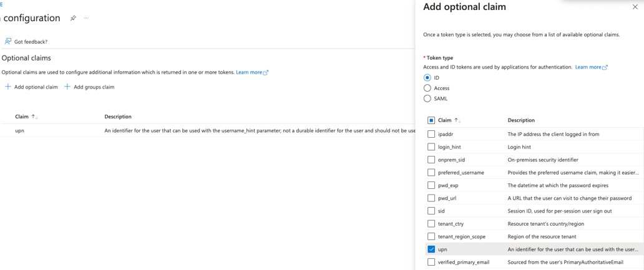The height and width of the screenshot is (270, 644).
Task: Select the upn row in main table
Action: coord(20,131)
